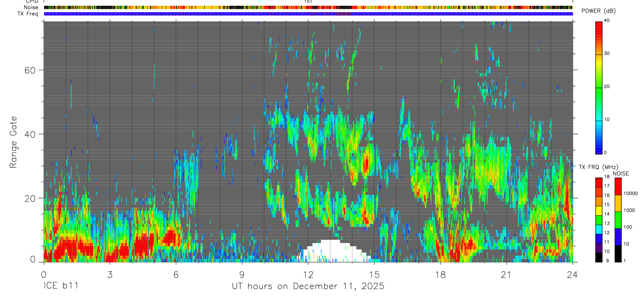Image resolution: width=644 pixels, height=297 pixels.
Task: Click the UT hours on December 11, 2025 title
Action: (x=308, y=287)
